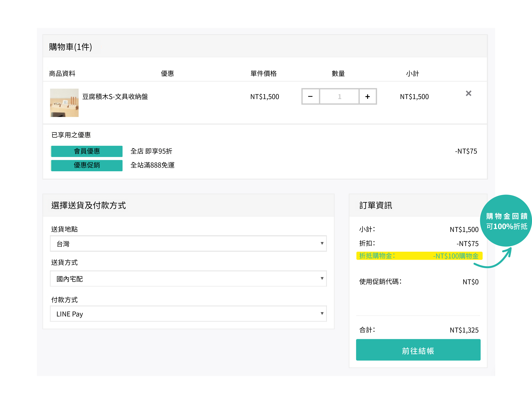Click the arrow on the 國內宅配 select
The width and height of the screenshot is (532, 404).
click(x=322, y=278)
